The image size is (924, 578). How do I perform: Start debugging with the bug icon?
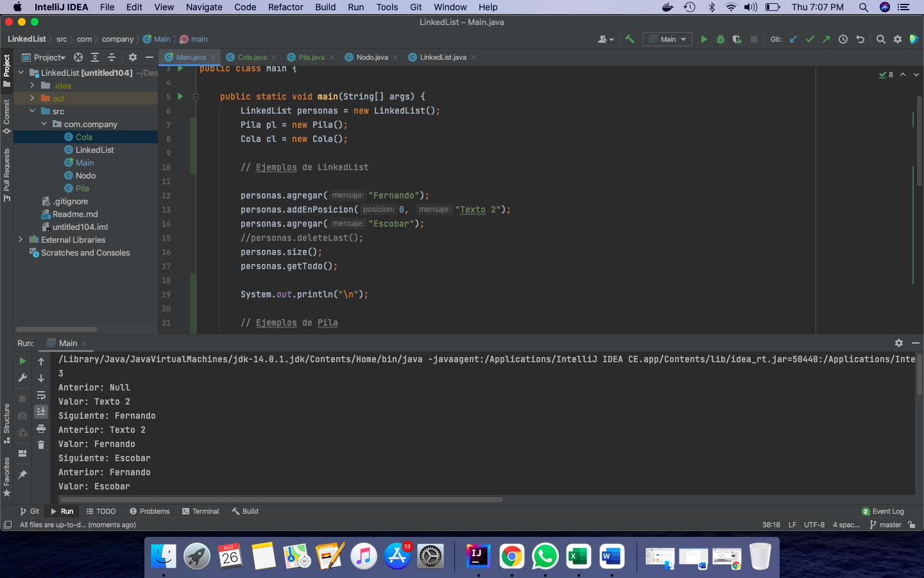[x=720, y=39]
